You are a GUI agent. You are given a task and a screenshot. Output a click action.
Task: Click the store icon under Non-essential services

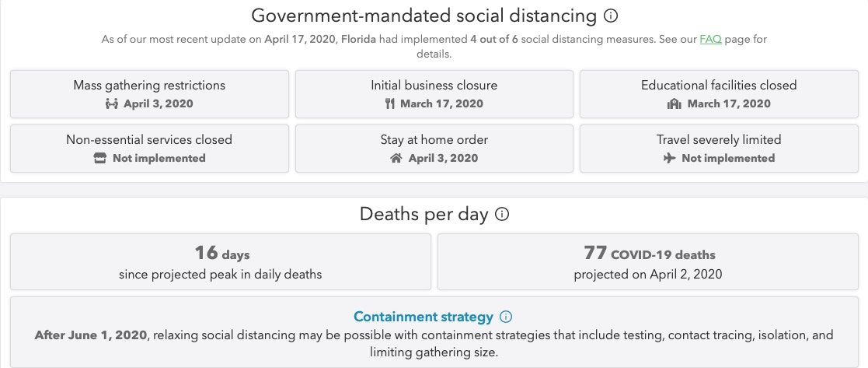pos(99,158)
